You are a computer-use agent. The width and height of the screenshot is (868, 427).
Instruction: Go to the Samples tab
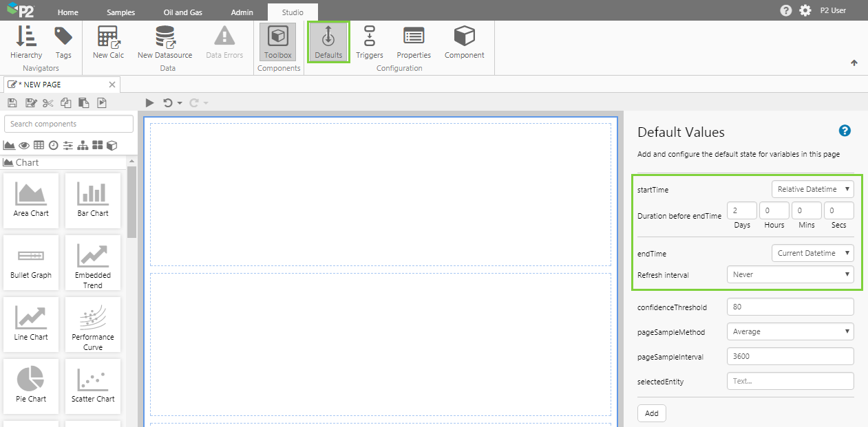pyautogui.click(x=120, y=12)
